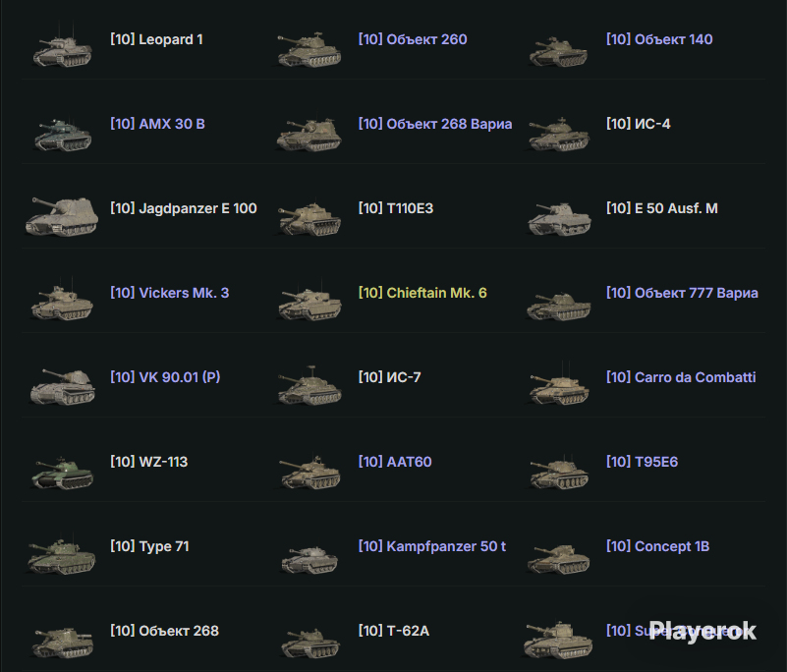Open the [10] Kampfpanzer 50 t link
Image resolution: width=787 pixels, height=672 pixels.
point(432,546)
